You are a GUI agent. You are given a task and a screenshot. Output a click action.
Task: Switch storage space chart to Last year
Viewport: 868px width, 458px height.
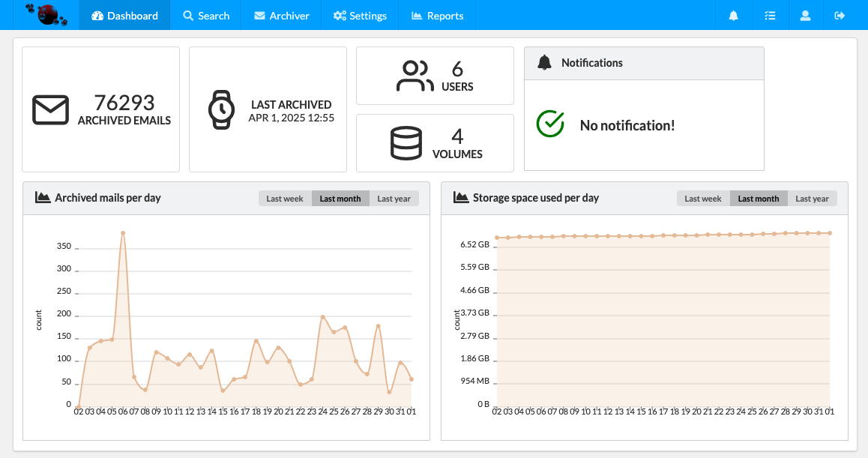point(812,199)
